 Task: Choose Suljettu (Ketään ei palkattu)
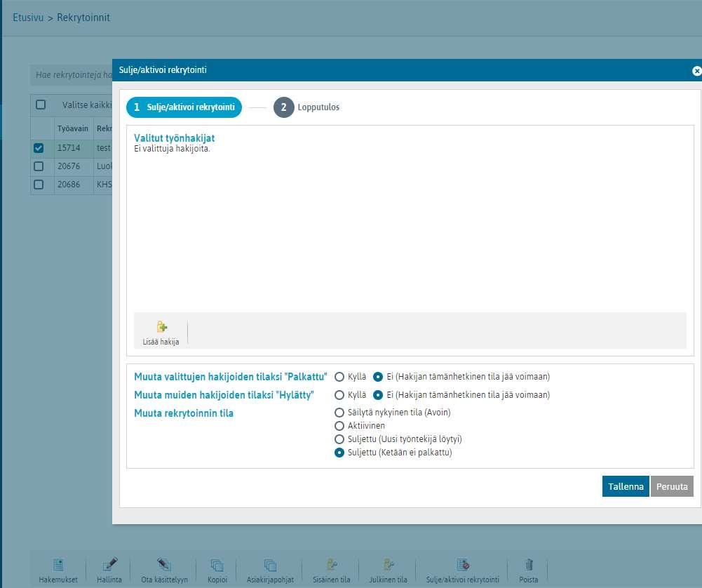(339, 453)
